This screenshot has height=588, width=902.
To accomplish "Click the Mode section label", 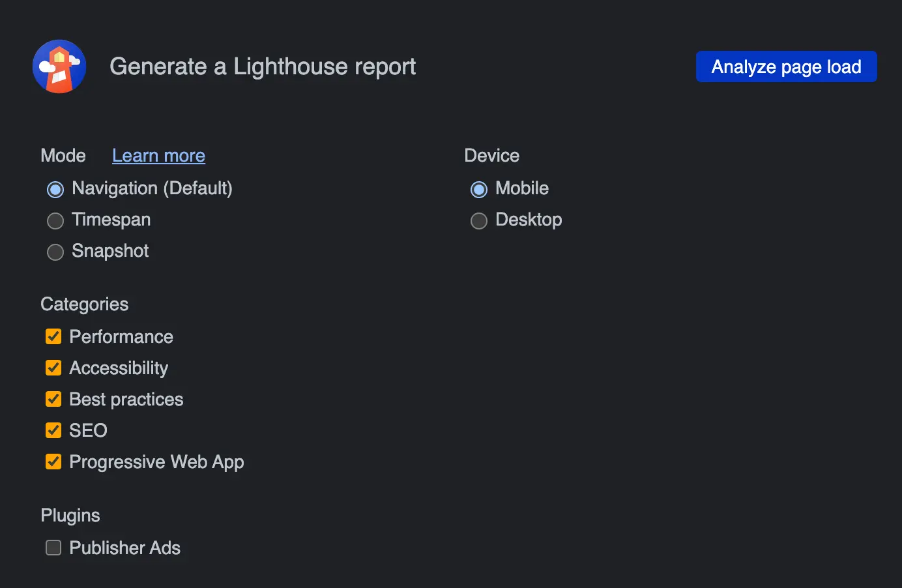I will tap(63, 156).
